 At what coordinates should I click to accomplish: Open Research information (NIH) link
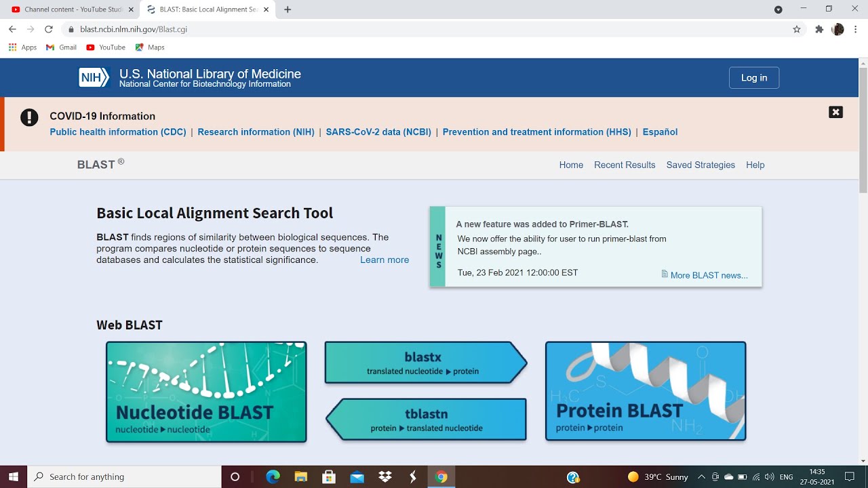coord(256,132)
